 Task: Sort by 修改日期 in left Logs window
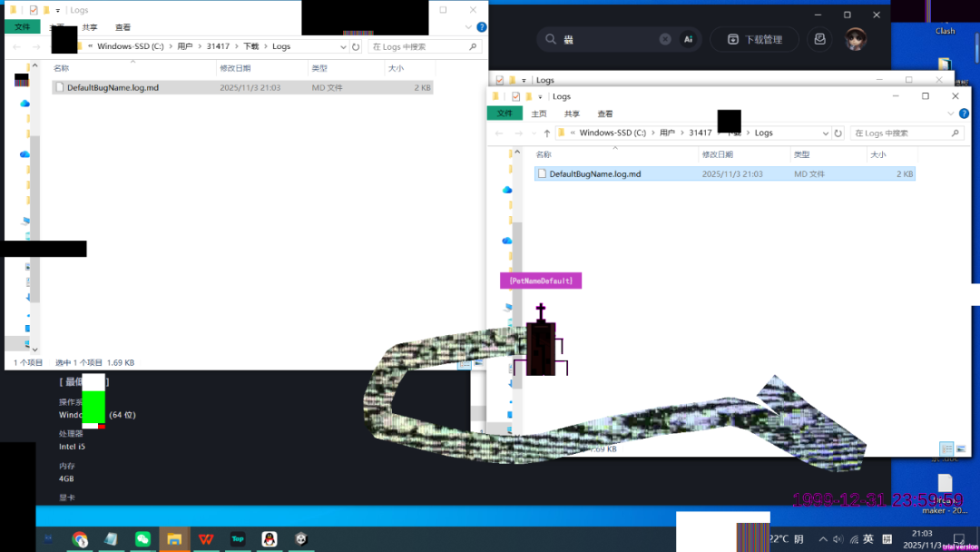tap(235, 68)
